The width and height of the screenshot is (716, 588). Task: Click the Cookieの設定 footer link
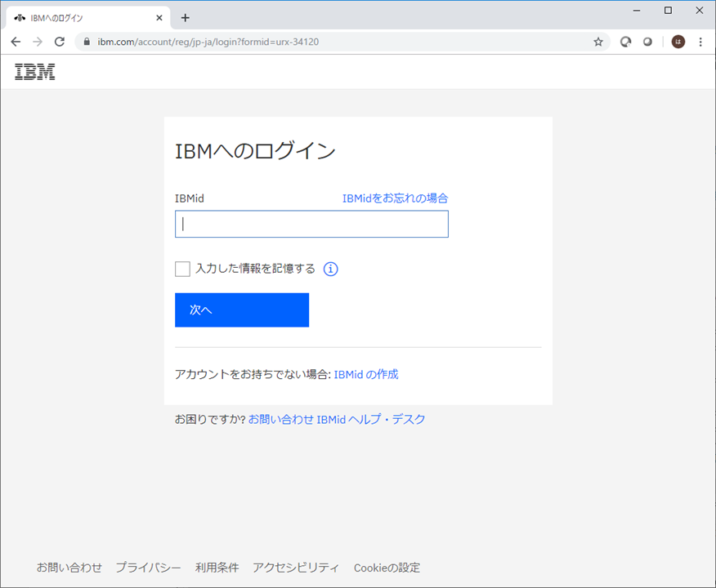(387, 568)
